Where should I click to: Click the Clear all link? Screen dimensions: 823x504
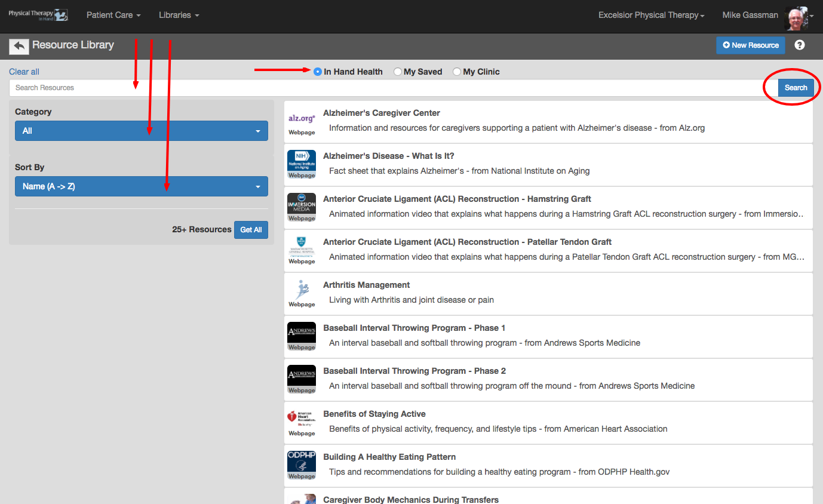tap(24, 72)
